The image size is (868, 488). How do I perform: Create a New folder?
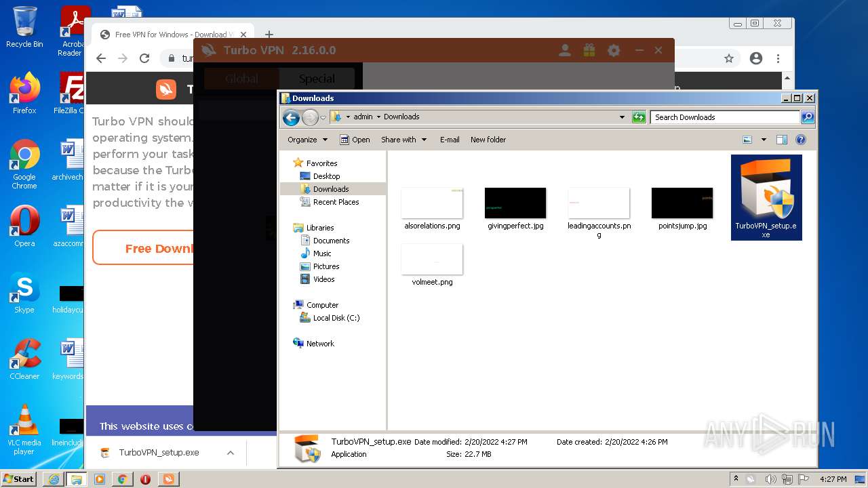pos(488,140)
